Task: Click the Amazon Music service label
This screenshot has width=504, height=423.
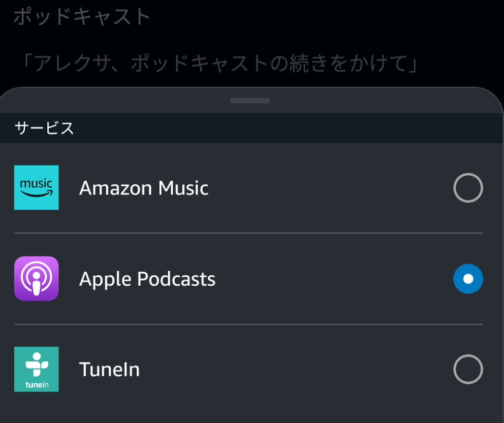Action: coord(144,188)
